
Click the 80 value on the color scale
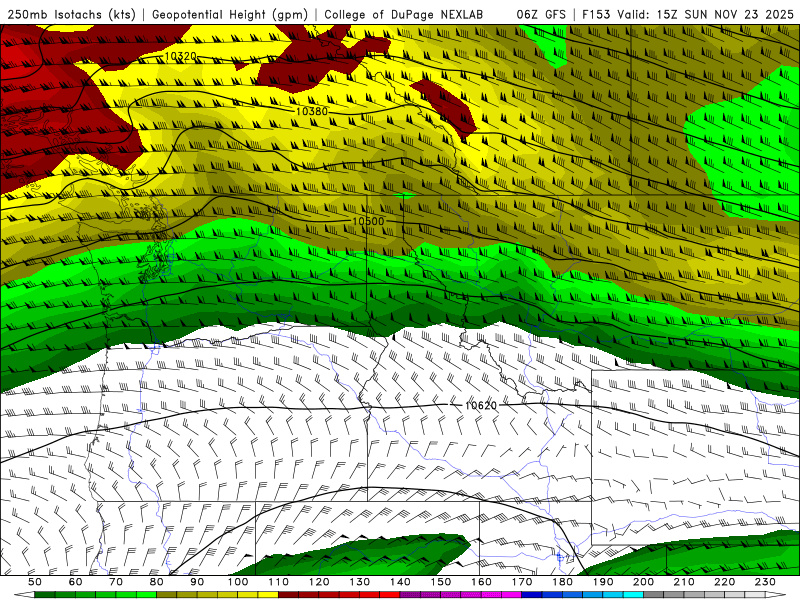(157, 582)
